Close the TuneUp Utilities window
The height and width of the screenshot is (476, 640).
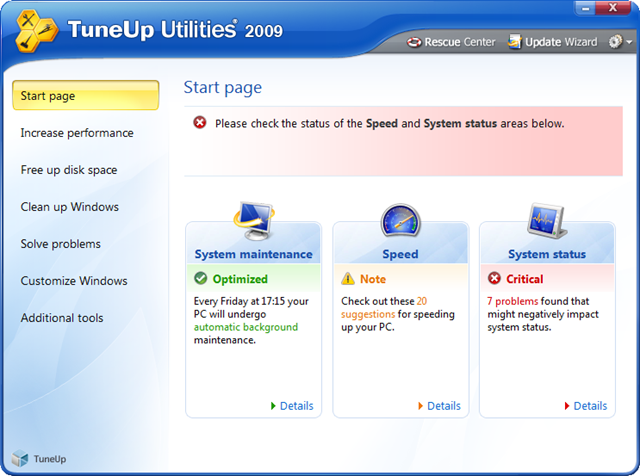tap(613, 8)
